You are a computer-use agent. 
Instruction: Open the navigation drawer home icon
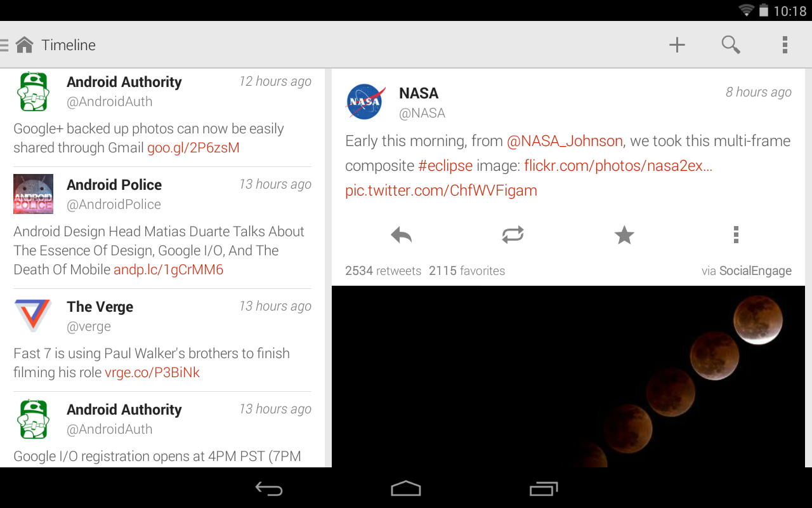(24, 45)
